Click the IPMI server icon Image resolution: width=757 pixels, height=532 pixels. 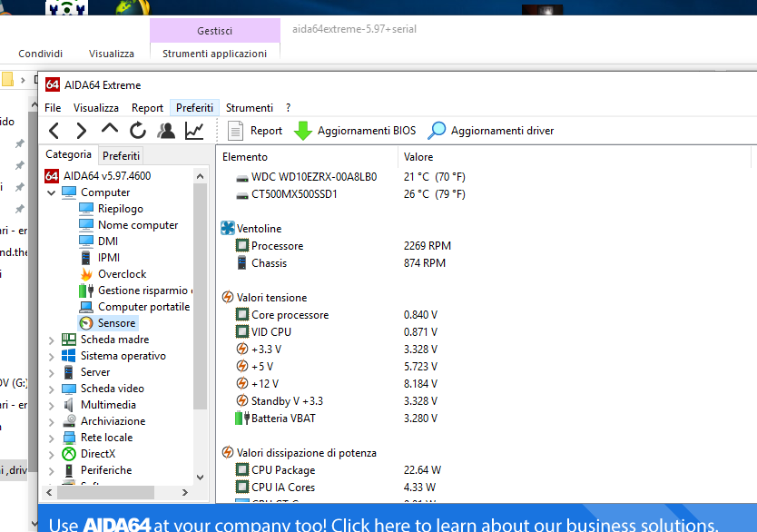86,258
